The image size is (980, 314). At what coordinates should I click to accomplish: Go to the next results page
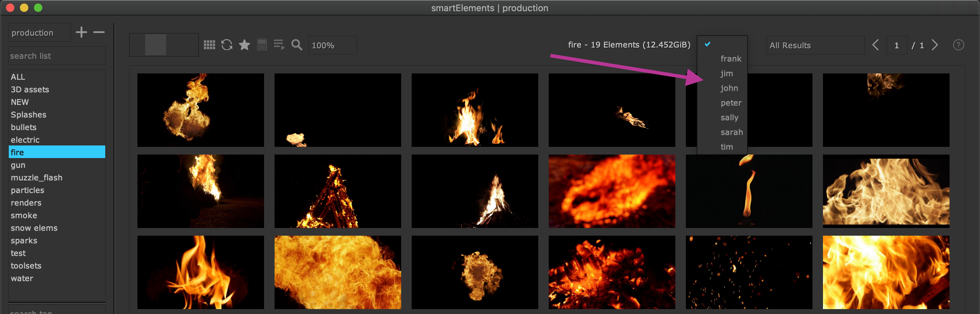tap(935, 45)
